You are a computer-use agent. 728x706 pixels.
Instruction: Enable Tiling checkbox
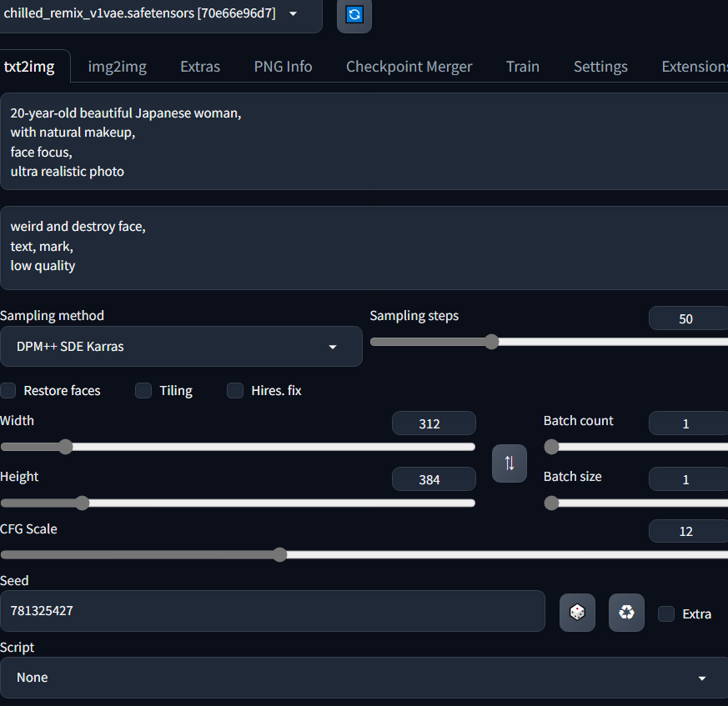pyautogui.click(x=143, y=391)
